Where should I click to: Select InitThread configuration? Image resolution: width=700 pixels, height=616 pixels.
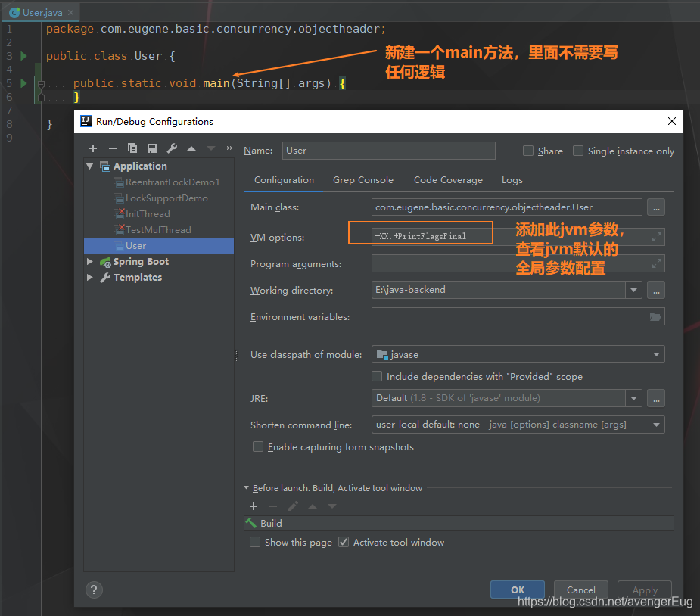(x=142, y=214)
